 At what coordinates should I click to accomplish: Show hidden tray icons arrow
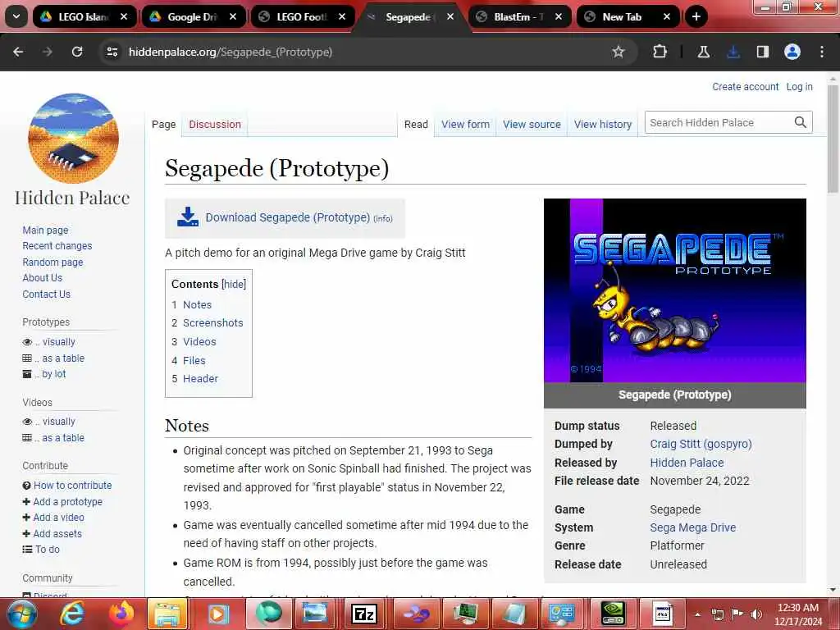pos(697,614)
